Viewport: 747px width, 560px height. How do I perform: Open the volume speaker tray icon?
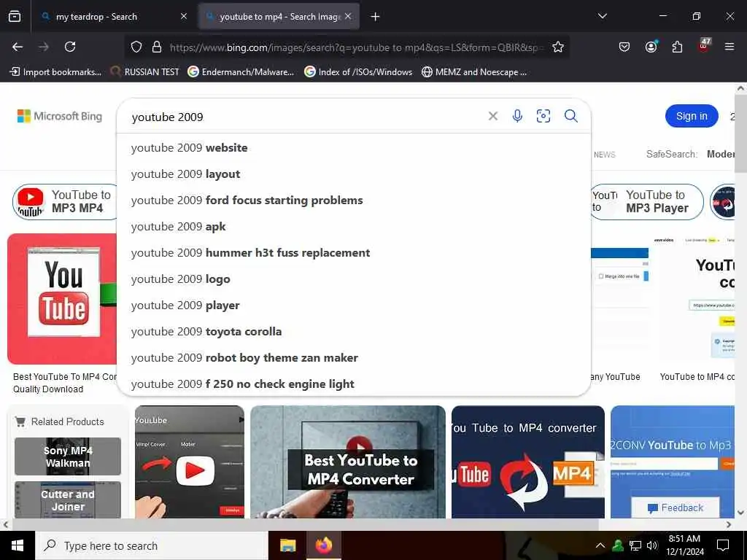[x=652, y=545]
